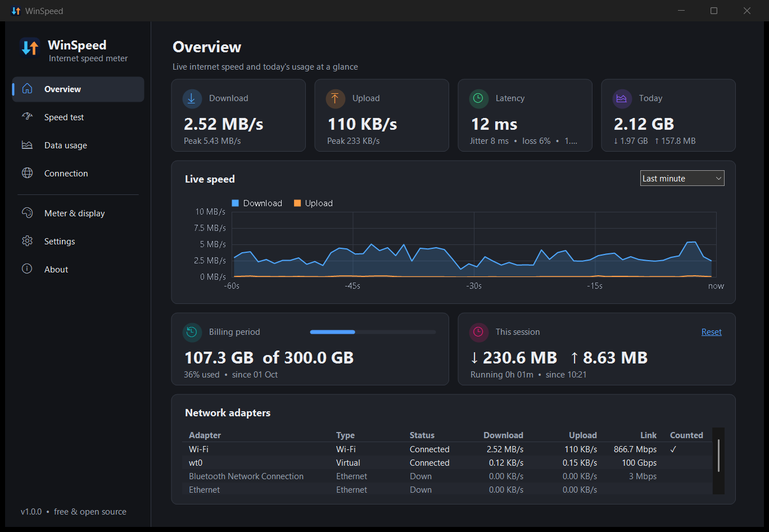Click the Upload card arrow icon
Viewport: 769px width, 532px height.
336,98
